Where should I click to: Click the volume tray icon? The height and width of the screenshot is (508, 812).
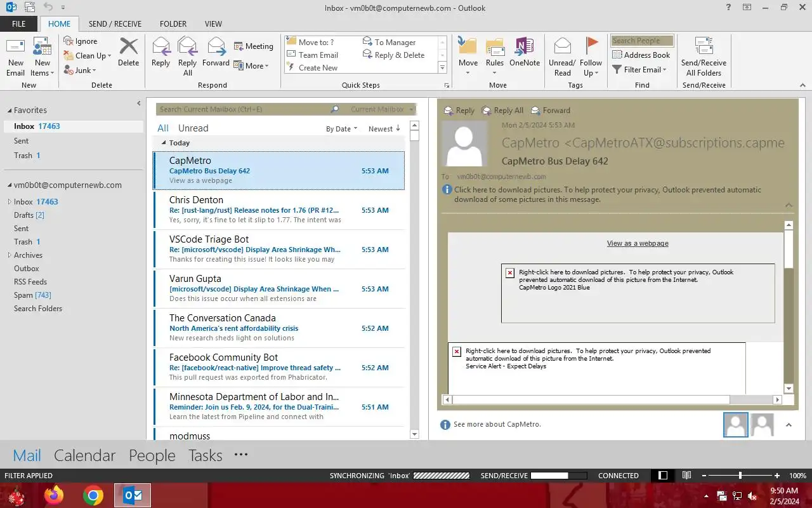(x=752, y=496)
